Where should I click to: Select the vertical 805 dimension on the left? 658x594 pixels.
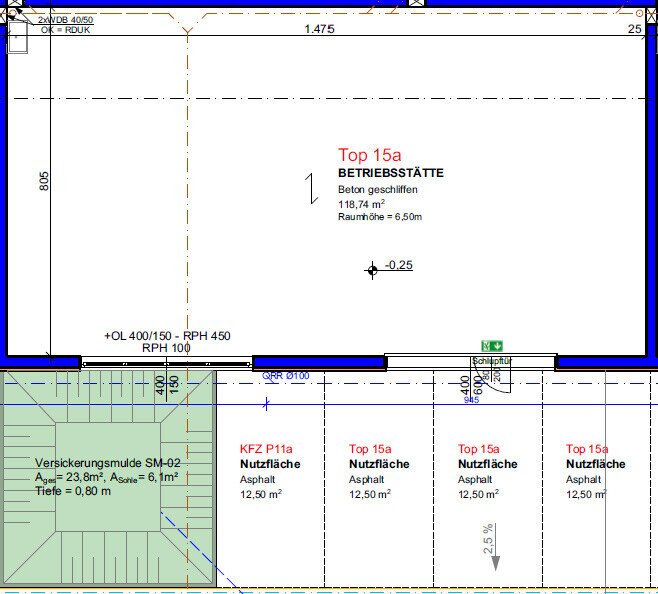[x=43, y=181]
